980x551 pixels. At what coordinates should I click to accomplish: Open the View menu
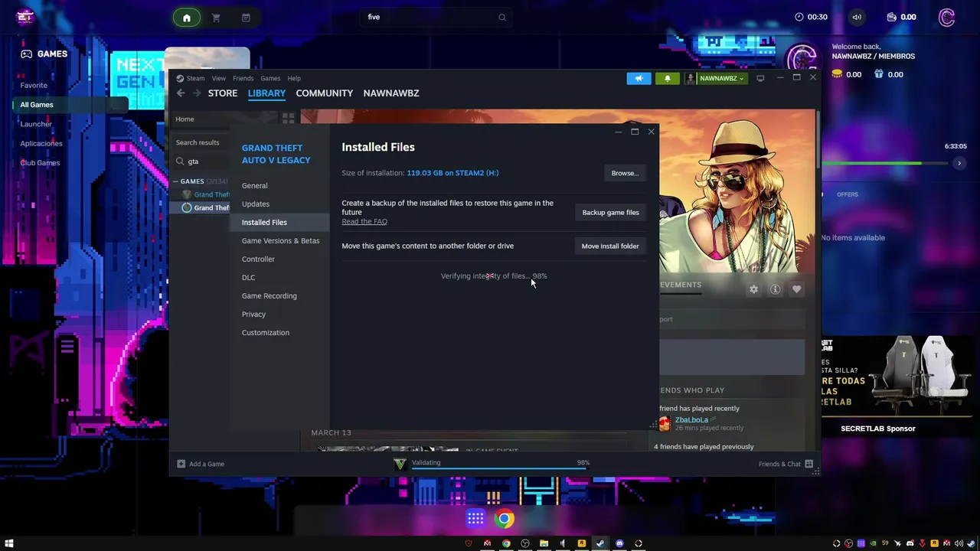pos(218,78)
